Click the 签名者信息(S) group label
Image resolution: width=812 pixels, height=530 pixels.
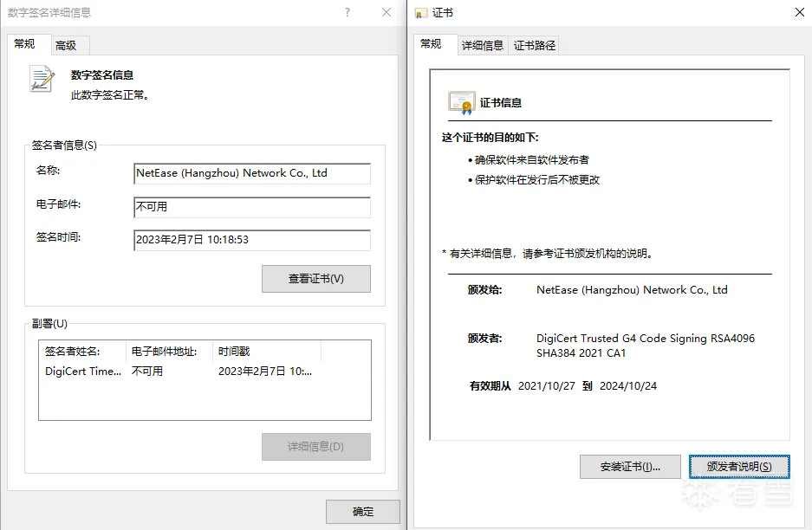tap(64, 145)
